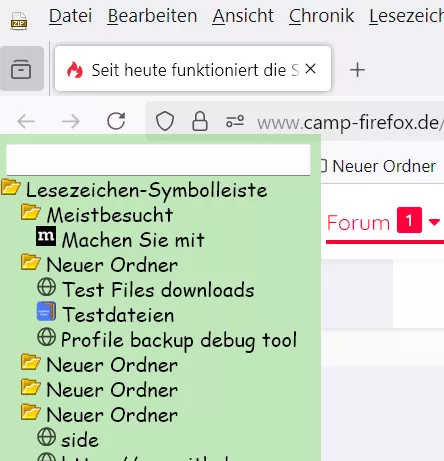The image size is (444, 461).
Task: Open the Ansicht menu
Action: [x=243, y=16]
